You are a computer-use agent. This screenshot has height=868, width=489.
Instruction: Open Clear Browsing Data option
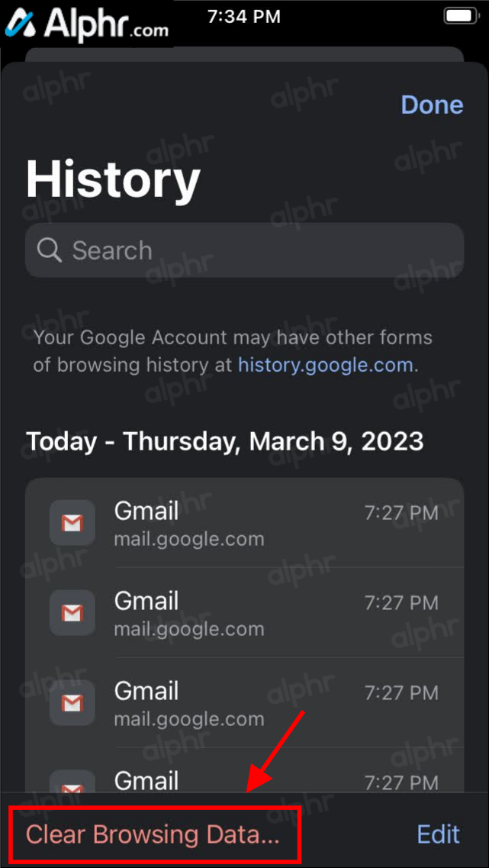pyautogui.click(x=153, y=834)
